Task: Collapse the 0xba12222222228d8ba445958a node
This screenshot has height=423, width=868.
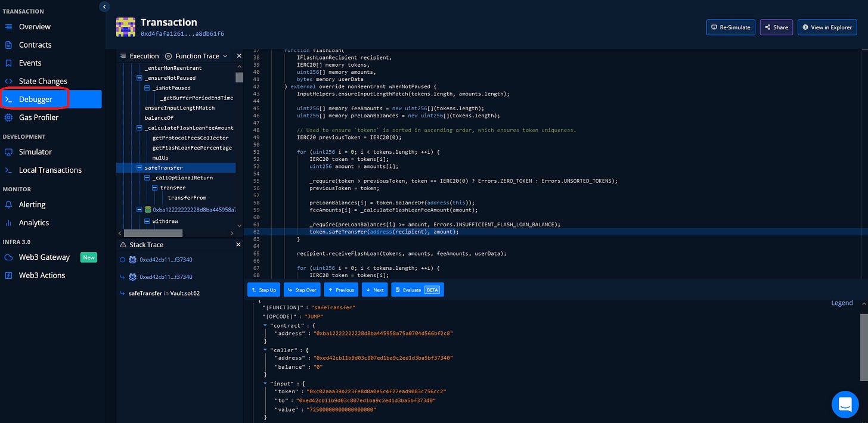Action: [139, 210]
